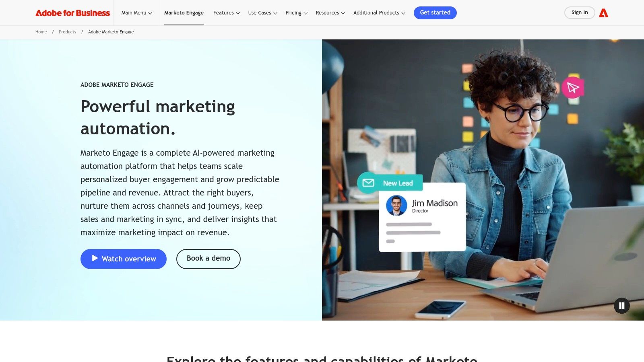This screenshot has height=362, width=644.
Task: Expand the Use Cases menu
Action: pos(263,13)
